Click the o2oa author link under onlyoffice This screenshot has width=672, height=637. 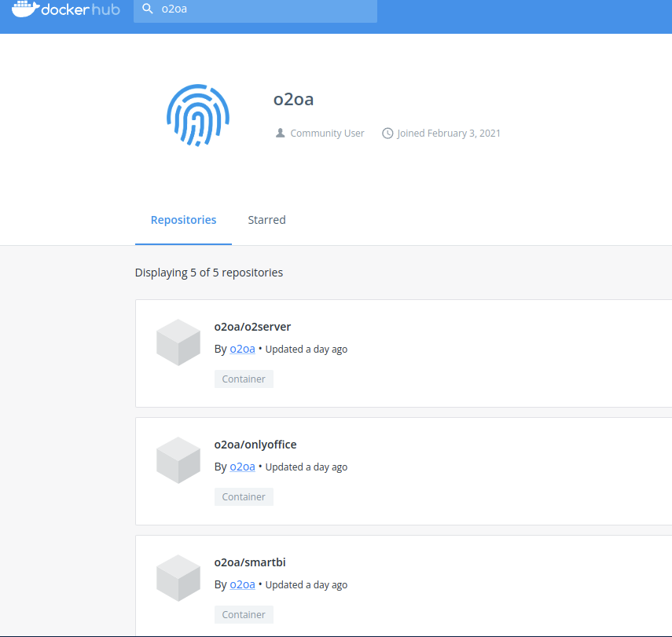click(242, 467)
